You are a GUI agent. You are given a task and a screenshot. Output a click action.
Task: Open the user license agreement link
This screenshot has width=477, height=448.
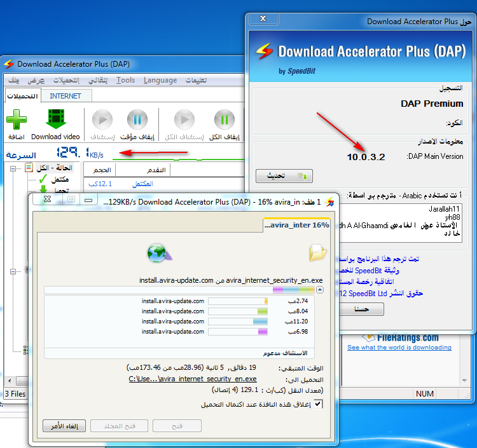pyautogui.click(x=366, y=282)
